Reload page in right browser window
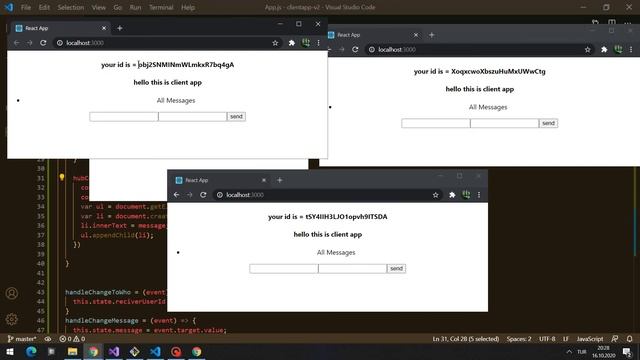The width and height of the screenshot is (640, 360). point(355,49)
